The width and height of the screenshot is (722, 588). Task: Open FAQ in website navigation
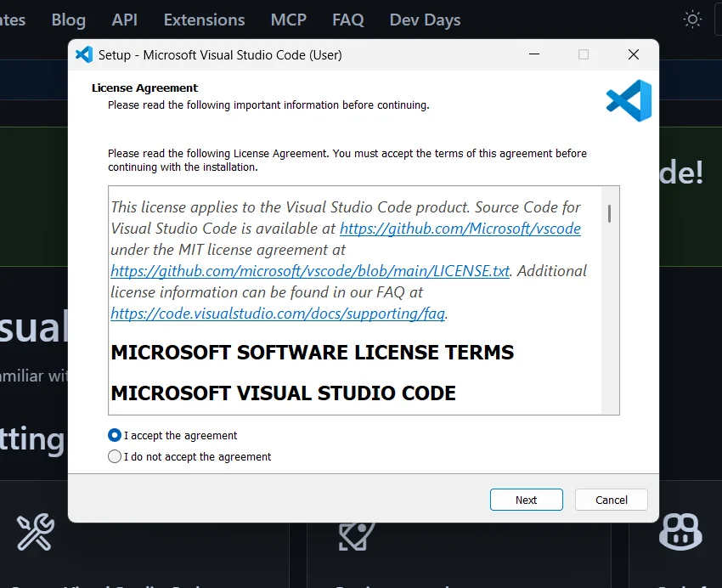coord(348,20)
